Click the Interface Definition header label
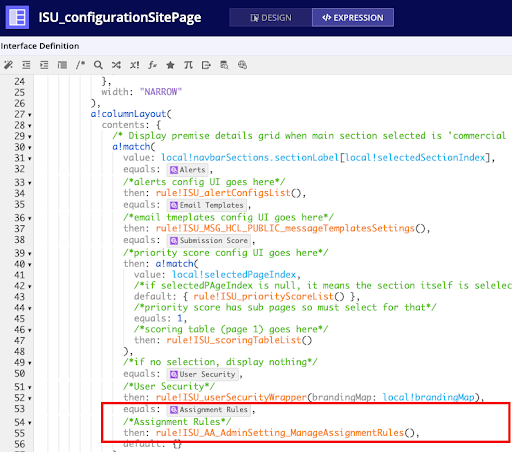The image size is (512, 452). coord(40,46)
